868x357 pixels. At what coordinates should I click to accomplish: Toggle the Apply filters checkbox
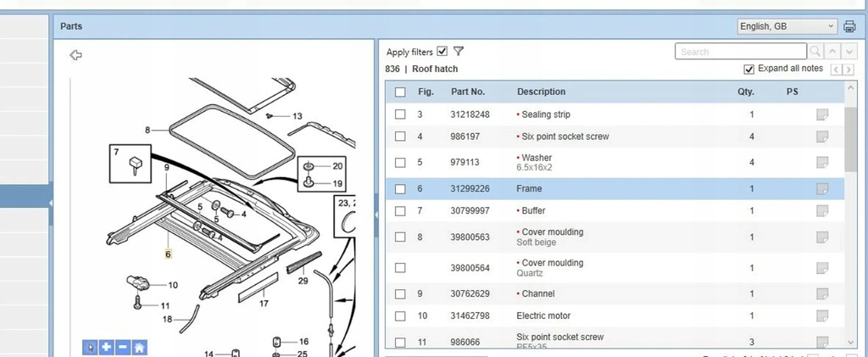pyautogui.click(x=442, y=52)
